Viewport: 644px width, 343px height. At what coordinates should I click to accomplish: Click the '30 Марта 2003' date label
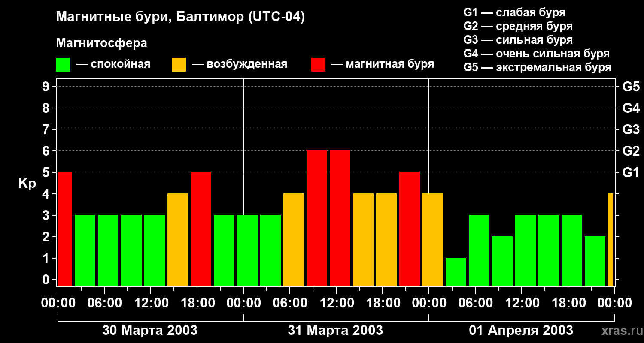click(x=150, y=330)
